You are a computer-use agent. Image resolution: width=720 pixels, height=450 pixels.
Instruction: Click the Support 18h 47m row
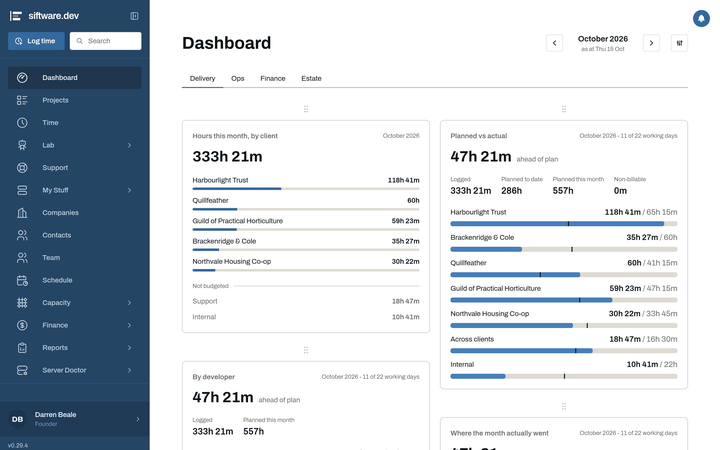click(x=306, y=301)
